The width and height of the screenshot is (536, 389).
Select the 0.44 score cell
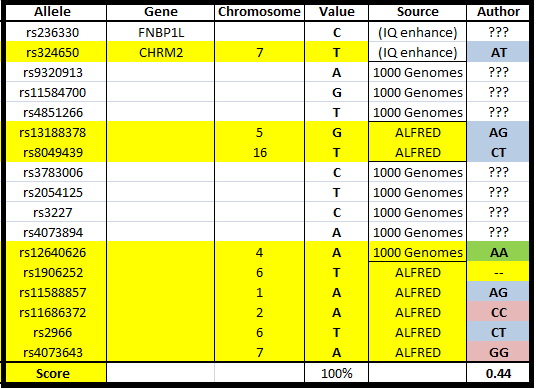pyautogui.click(x=498, y=373)
